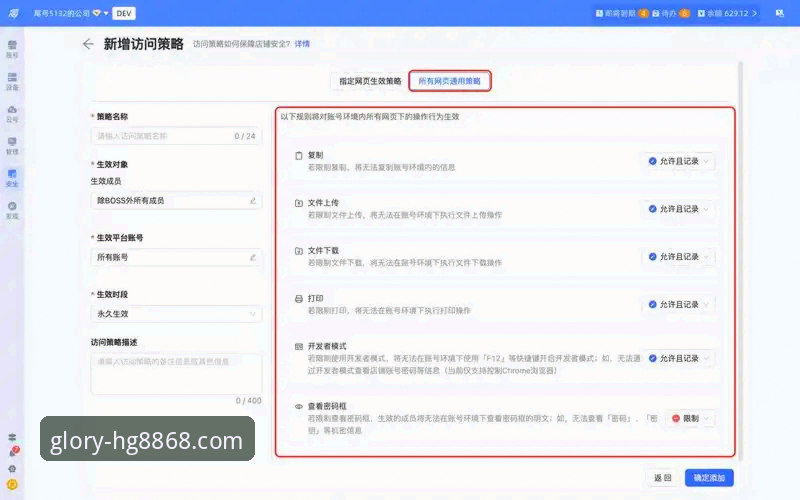Click the edit pencil in 生效成员 field
Viewport: 800px width, 500px height.
(252, 200)
